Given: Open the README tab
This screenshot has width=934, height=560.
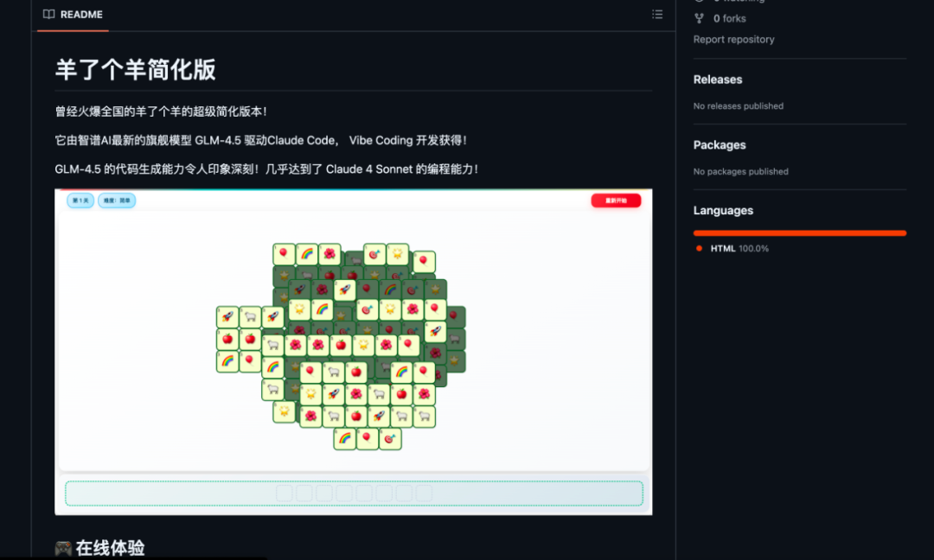Looking at the screenshot, I should click(x=73, y=15).
